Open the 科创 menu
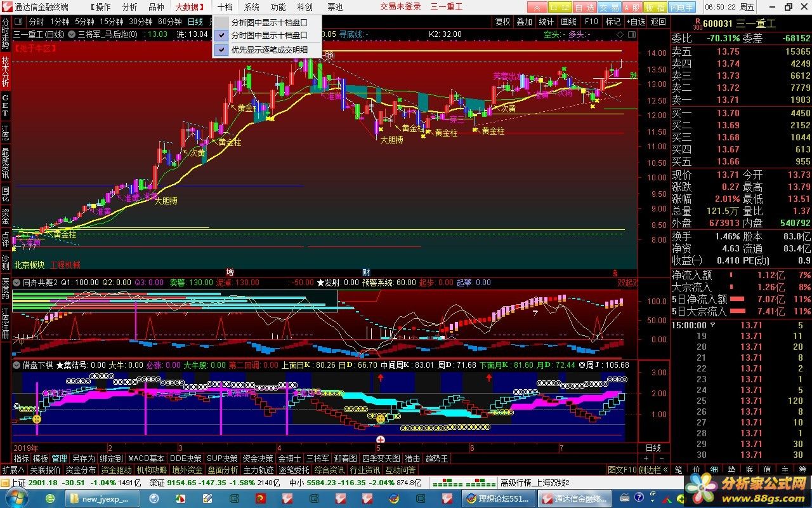This screenshot has height=508, width=812. pyautogui.click(x=304, y=7)
